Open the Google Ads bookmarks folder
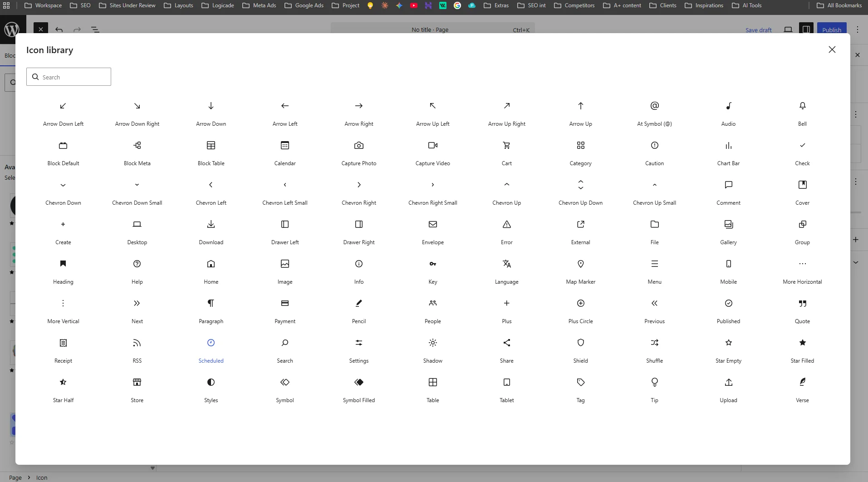The image size is (868, 482). [304, 5]
